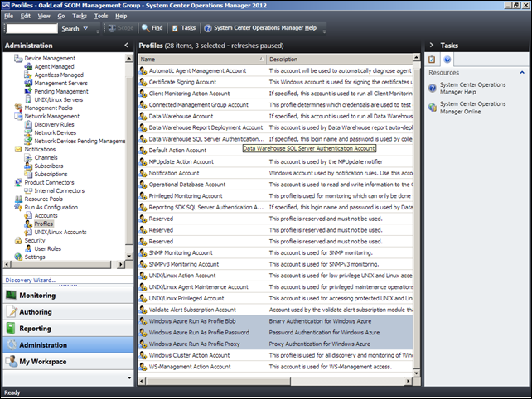This screenshot has width=532, height=399.
Task: Click the Security lock icon
Action: coord(18,240)
